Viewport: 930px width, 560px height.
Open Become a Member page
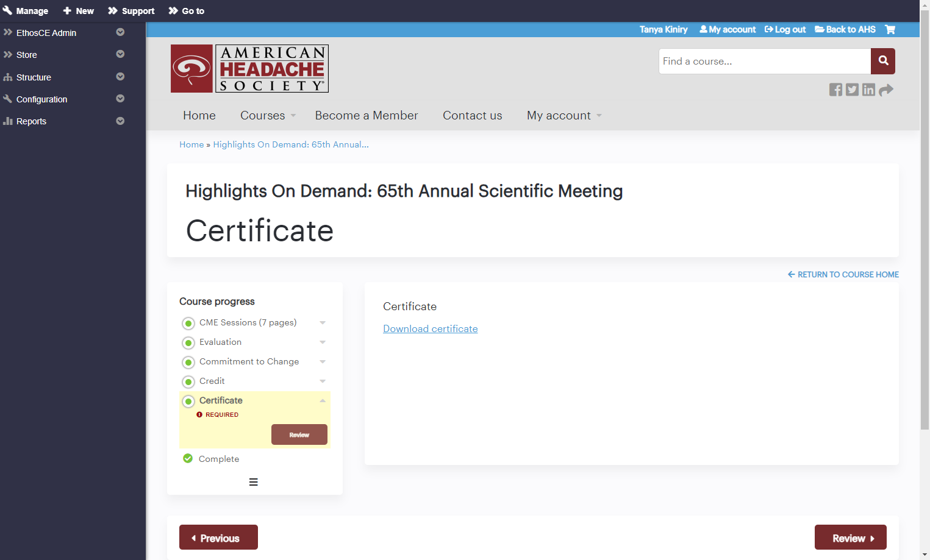tap(367, 115)
